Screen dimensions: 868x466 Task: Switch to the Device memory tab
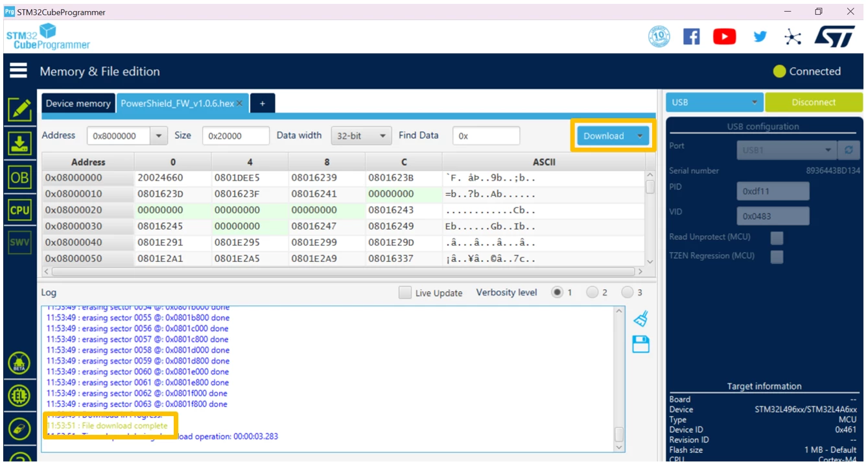coord(78,104)
